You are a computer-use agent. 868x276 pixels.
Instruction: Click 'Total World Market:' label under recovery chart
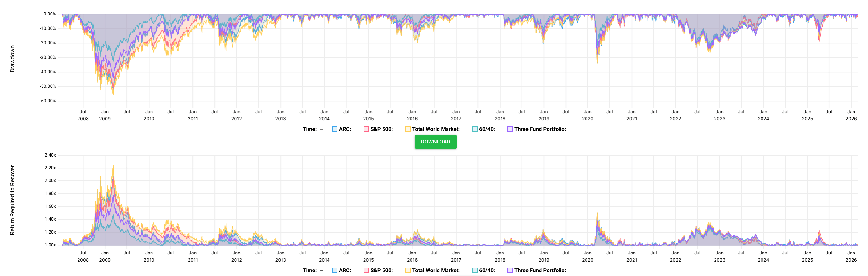pos(436,270)
